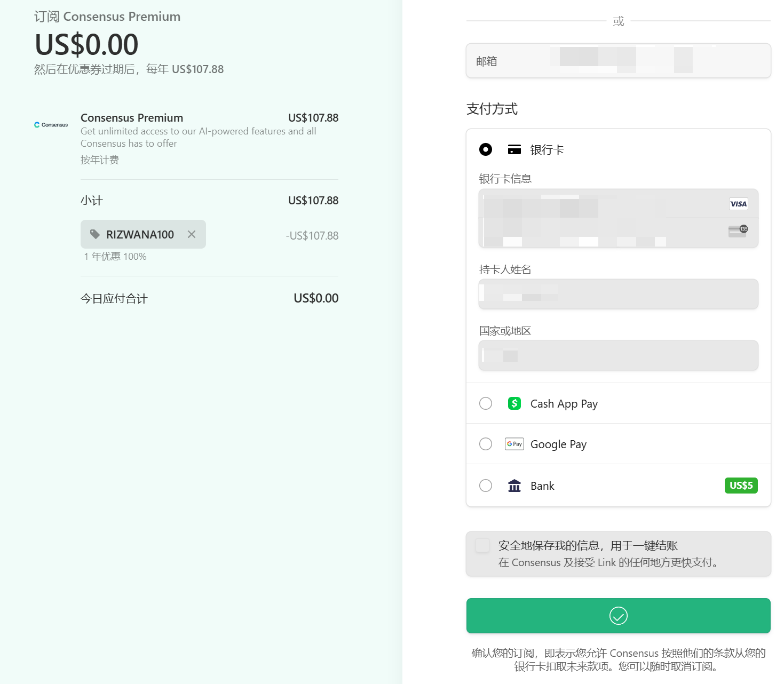Click the CVC card icon
Image resolution: width=784 pixels, height=684 pixels.
738,230
